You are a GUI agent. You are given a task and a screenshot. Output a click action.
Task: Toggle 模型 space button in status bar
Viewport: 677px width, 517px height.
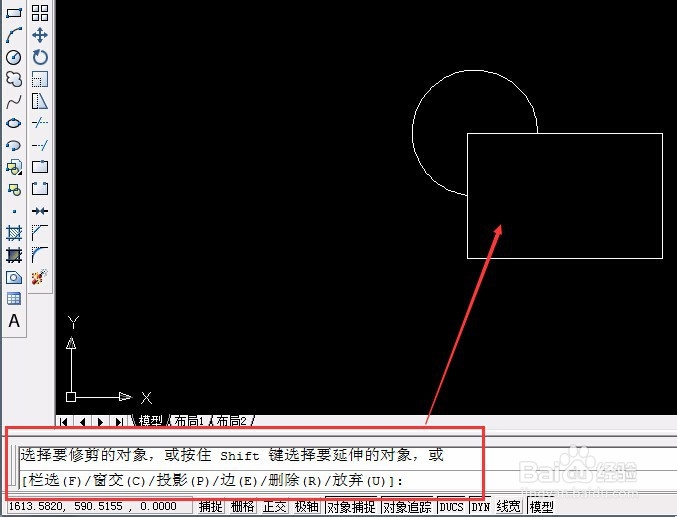click(541, 507)
